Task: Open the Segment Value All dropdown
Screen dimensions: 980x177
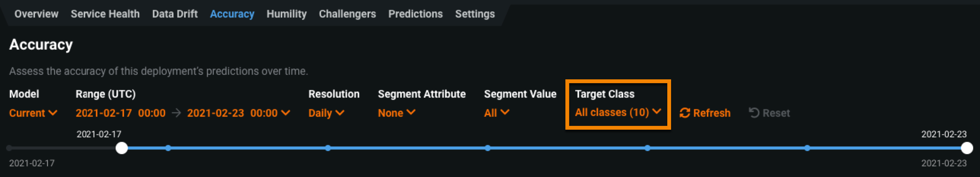Action: [x=496, y=113]
